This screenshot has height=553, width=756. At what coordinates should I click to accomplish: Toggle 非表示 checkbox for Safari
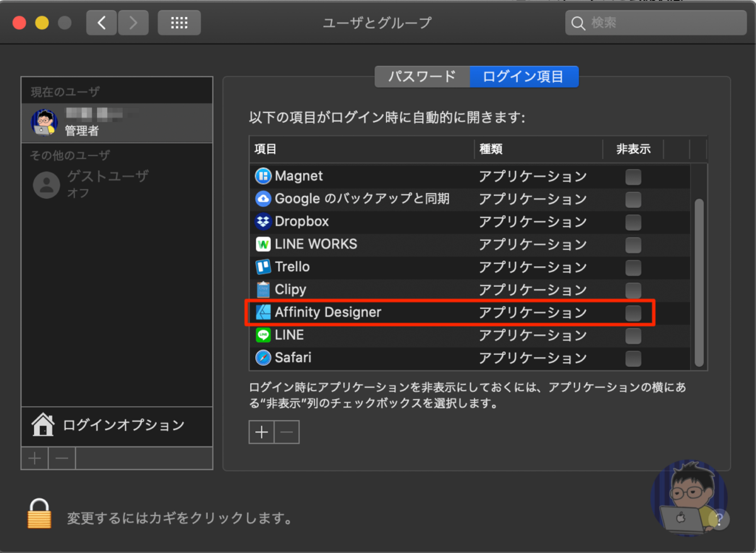633,358
